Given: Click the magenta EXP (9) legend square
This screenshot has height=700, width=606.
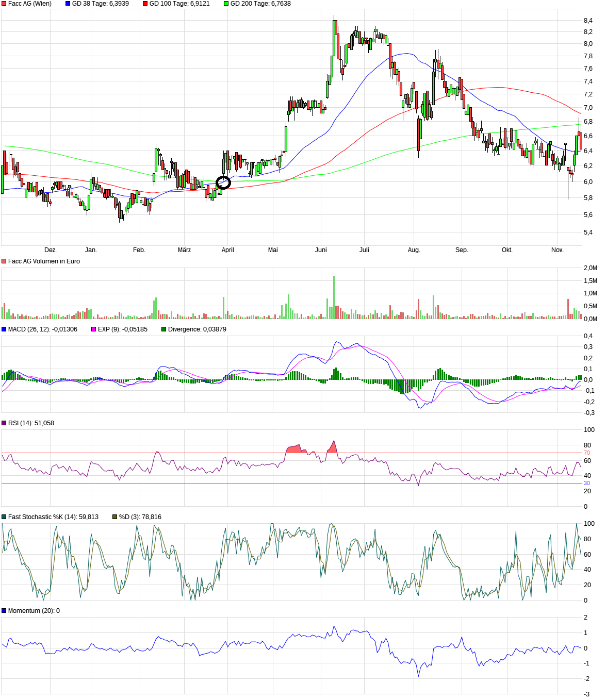Looking at the screenshot, I should pyautogui.click(x=94, y=329).
